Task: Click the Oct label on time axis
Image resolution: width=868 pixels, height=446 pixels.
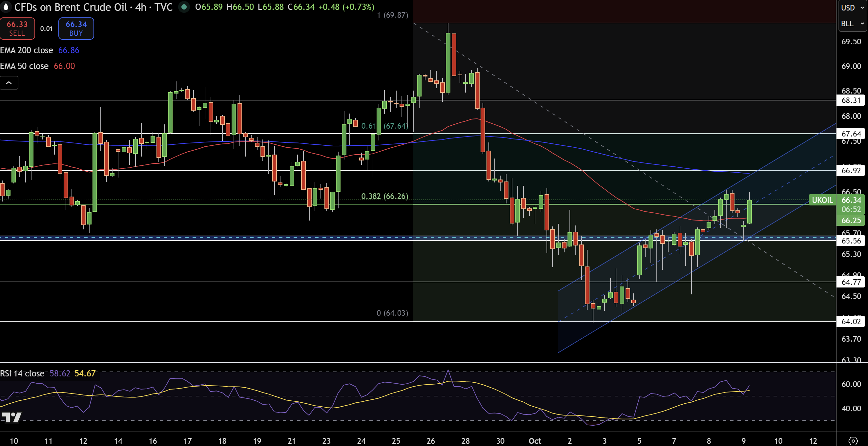Action: (x=535, y=441)
